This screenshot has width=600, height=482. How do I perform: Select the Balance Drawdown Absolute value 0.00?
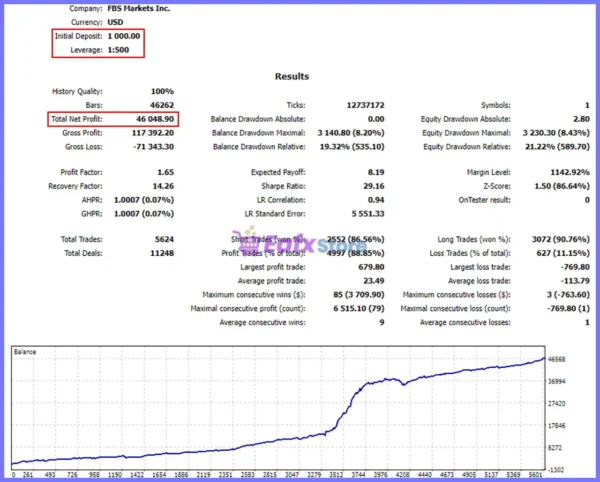click(376, 119)
